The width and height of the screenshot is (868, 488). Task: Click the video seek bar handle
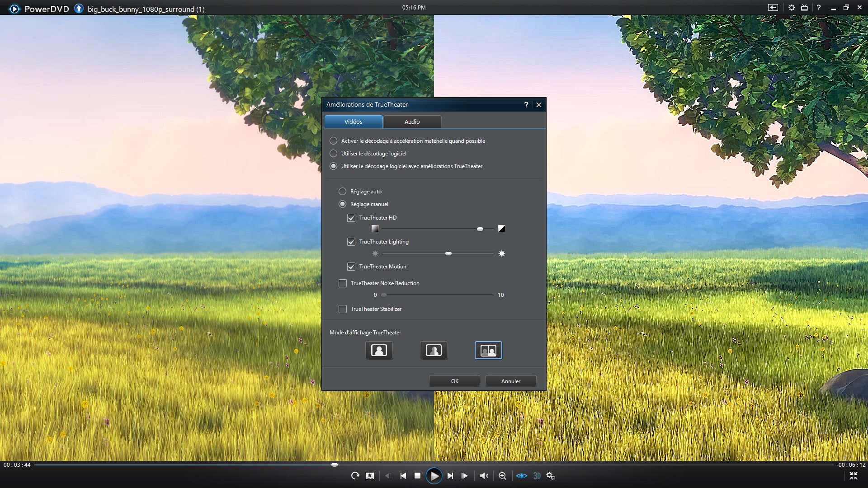click(x=335, y=465)
